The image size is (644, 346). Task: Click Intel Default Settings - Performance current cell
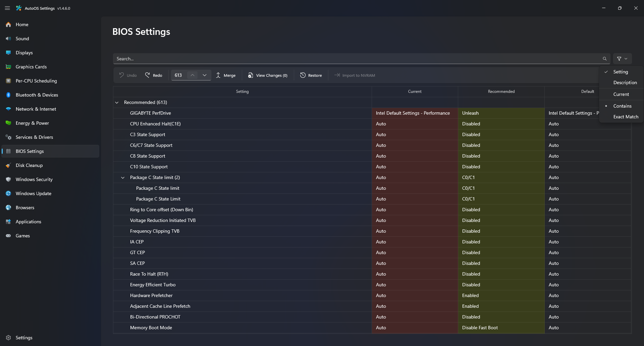pos(415,113)
